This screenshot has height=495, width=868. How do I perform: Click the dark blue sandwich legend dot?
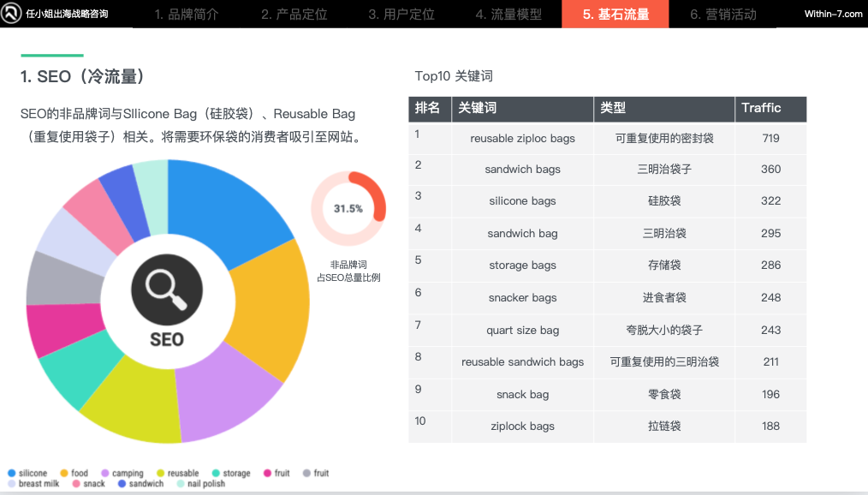pos(122,484)
